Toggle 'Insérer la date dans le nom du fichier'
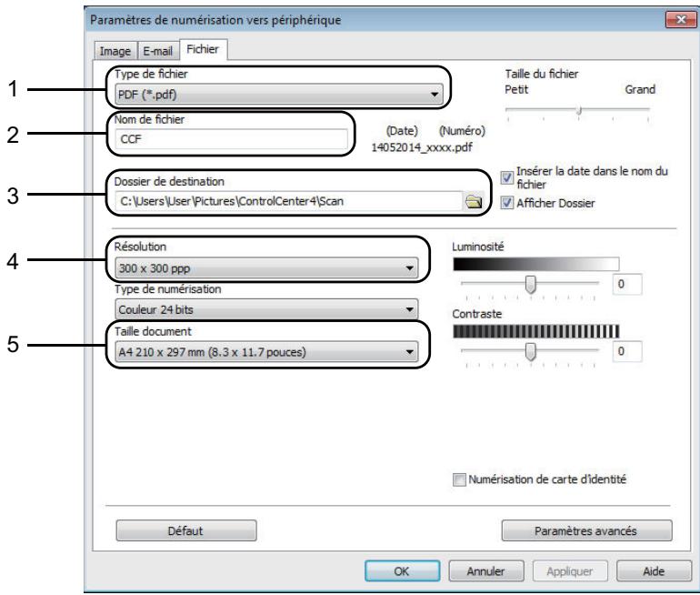The image size is (700, 595). tap(506, 177)
